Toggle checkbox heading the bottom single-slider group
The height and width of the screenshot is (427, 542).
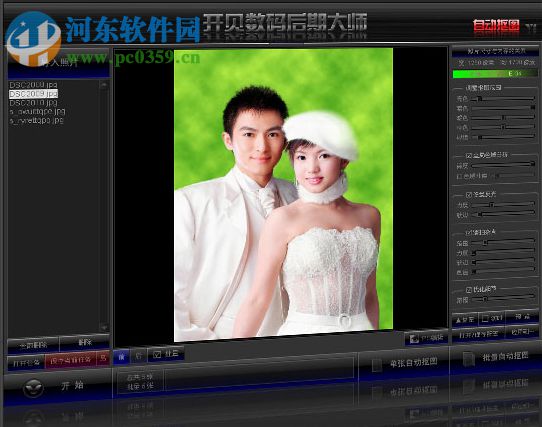point(469,290)
